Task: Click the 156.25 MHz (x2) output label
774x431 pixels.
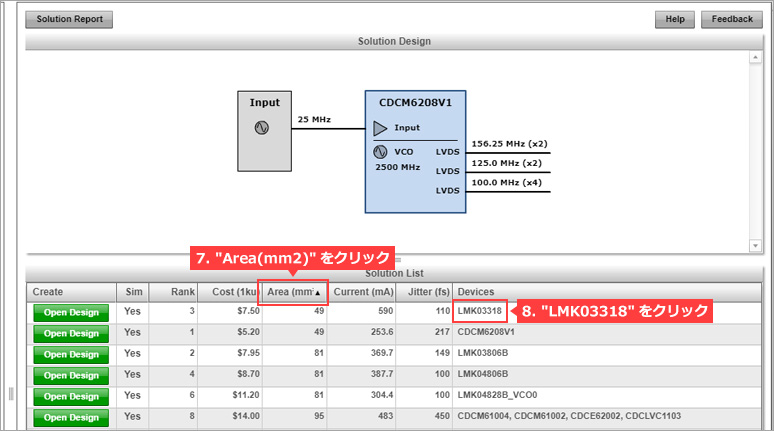Action: click(x=509, y=144)
